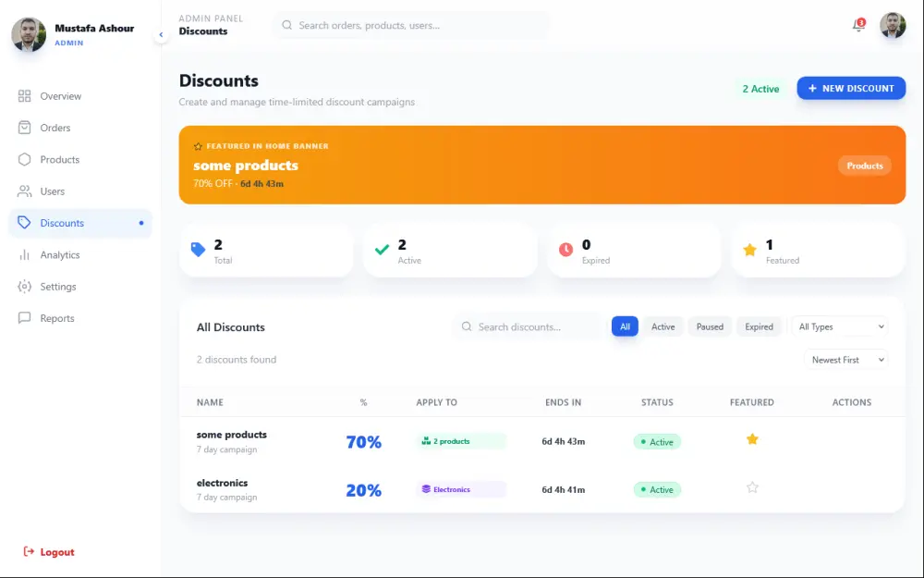Screen dimensions: 924x578
Task: Click the Active status of electronics row
Action: [x=657, y=489]
